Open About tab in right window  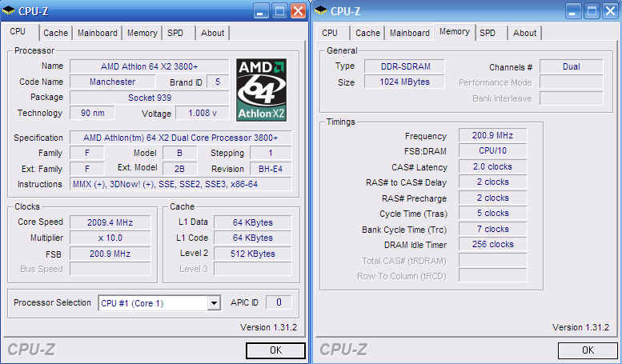tap(525, 33)
